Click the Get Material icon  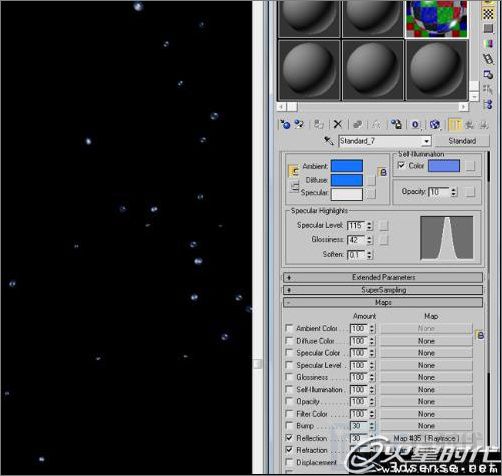pos(285,124)
